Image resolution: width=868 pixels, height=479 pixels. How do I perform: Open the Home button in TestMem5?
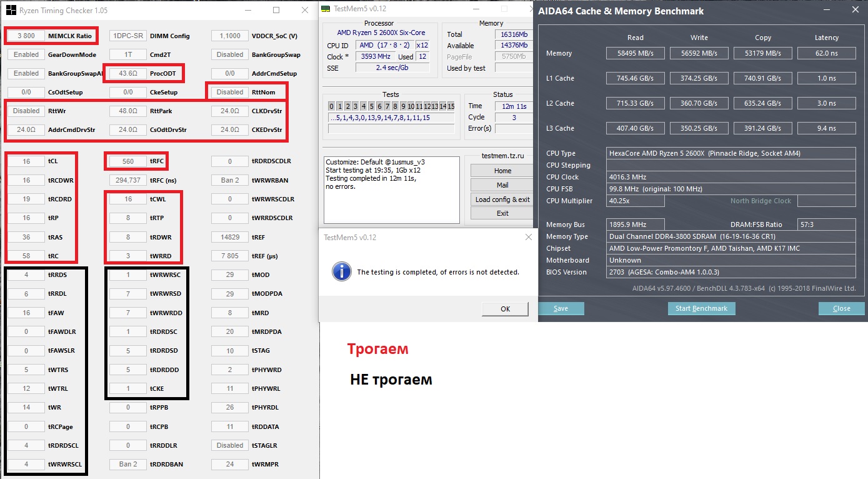coord(502,171)
